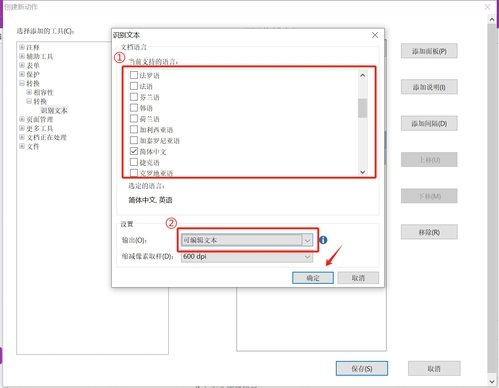Confirm with the 确定 button

(x=313, y=278)
